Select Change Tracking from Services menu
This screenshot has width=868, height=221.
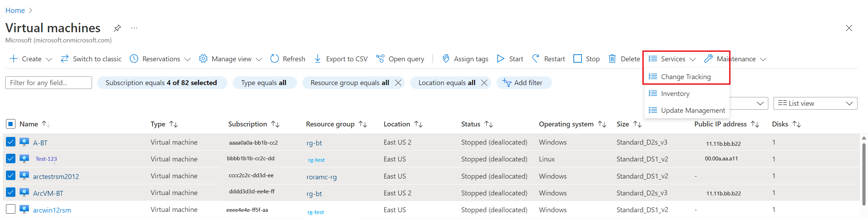coord(685,77)
